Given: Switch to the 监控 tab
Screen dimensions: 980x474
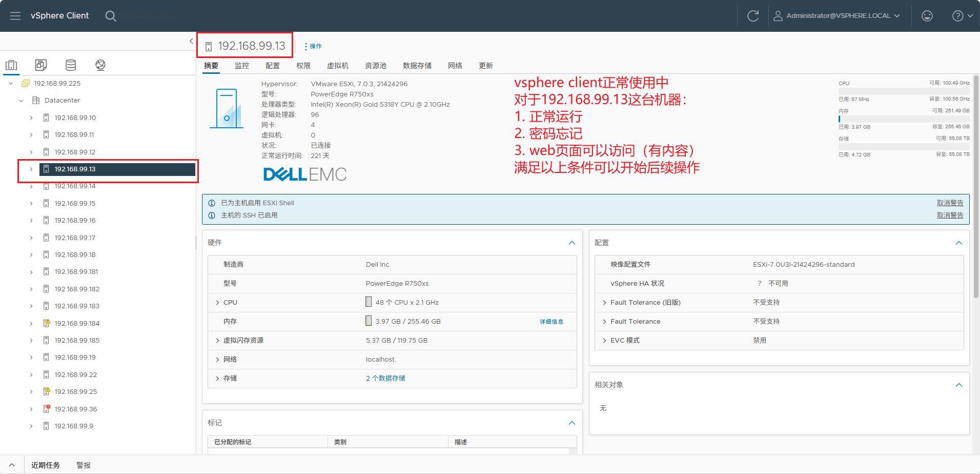Looking at the screenshot, I should [242, 66].
